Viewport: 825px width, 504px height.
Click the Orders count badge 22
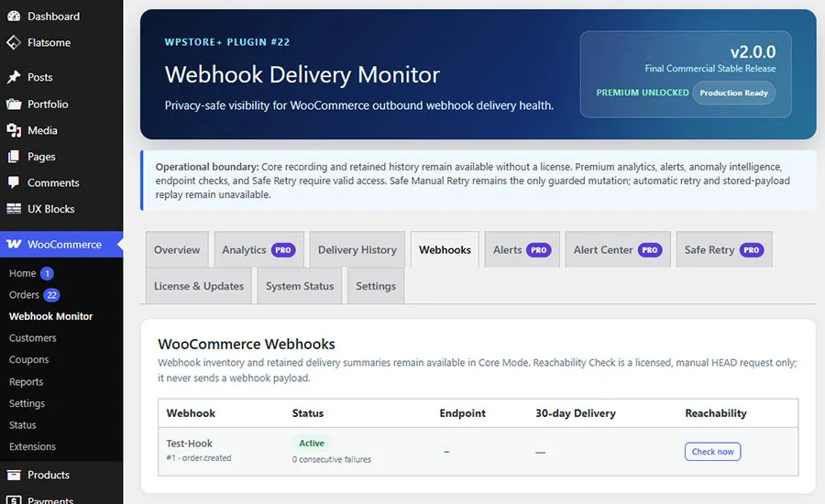51,295
